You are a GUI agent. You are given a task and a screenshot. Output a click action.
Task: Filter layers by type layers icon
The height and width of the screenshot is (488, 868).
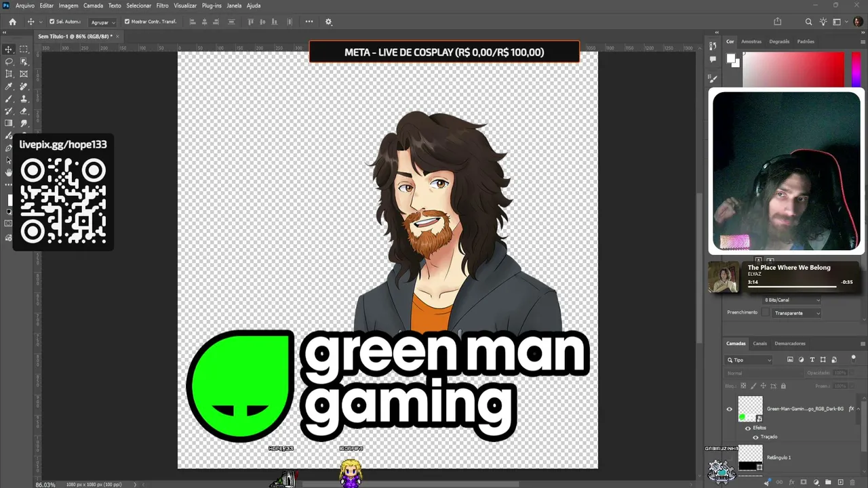pyautogui.click(x=812, y=360)
